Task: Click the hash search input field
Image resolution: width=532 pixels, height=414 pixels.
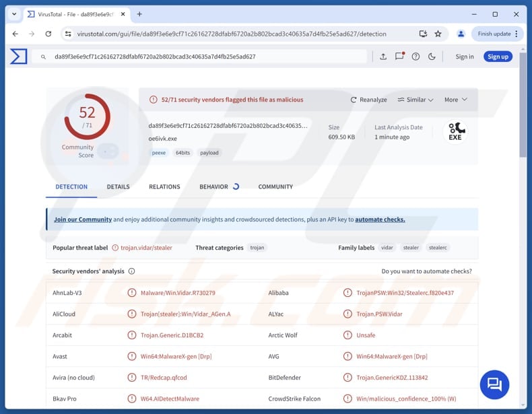Action: pyautogui.click(x=199, y=57)
